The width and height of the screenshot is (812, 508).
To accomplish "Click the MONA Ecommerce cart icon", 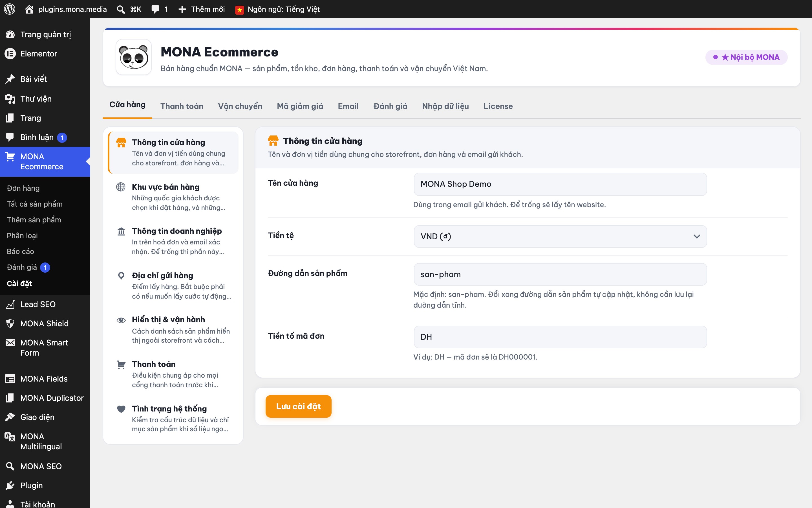I will [x=10, y=157].
